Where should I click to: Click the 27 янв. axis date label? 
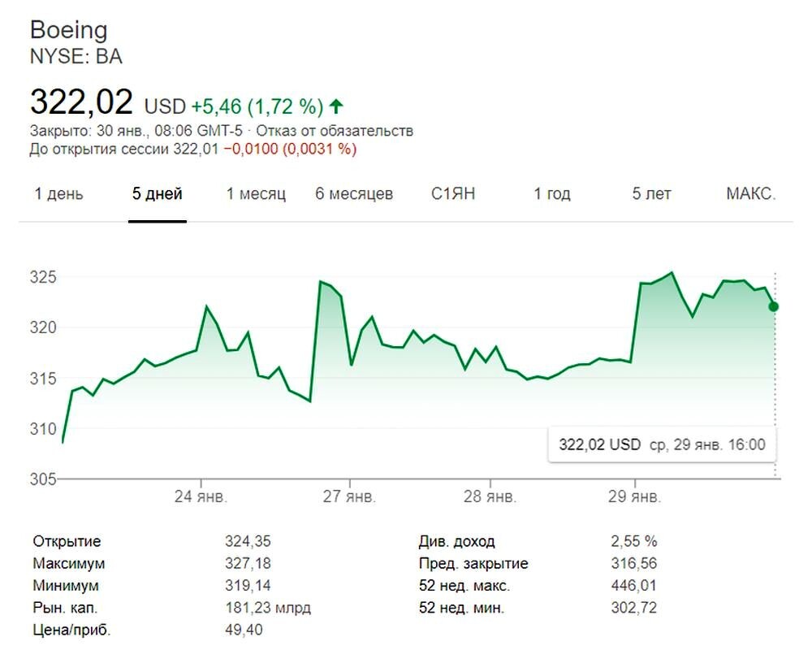click(349, 496)
